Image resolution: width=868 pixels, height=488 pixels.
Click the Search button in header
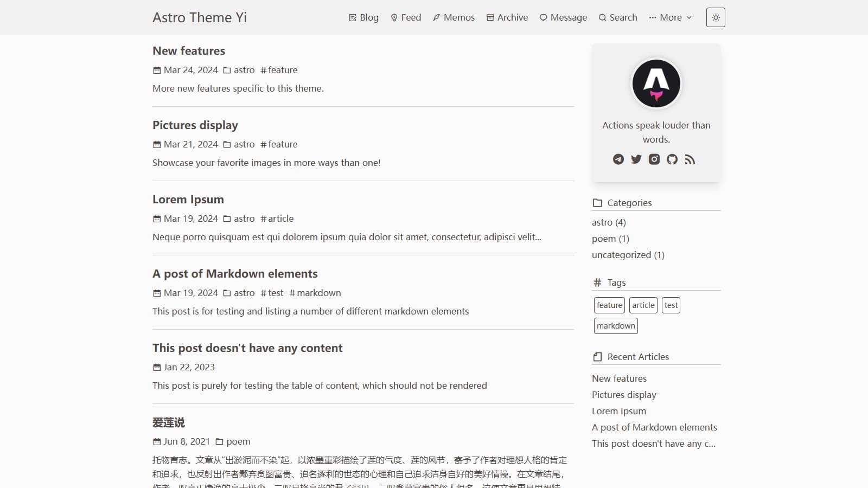point(617,17)
